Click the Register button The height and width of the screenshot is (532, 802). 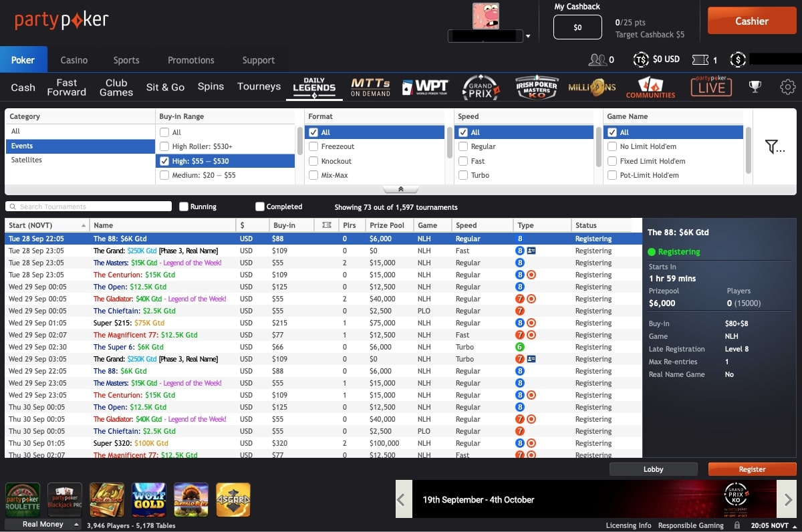tap(752, 469)
